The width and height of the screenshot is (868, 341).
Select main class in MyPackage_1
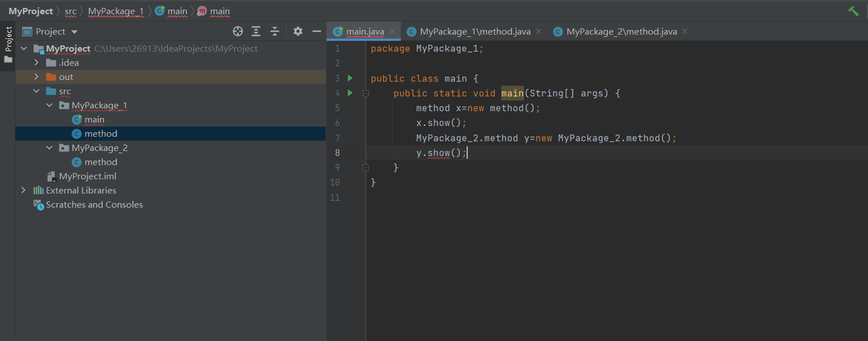click(x=94, y=119)
